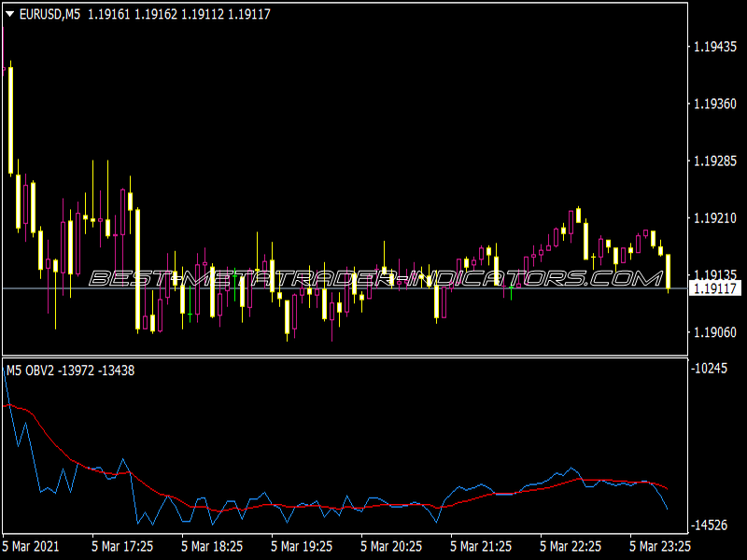Click the 5 Mar 22:25 time marker
The width and height of the screenshot is (747, 560).
(571, 546)
